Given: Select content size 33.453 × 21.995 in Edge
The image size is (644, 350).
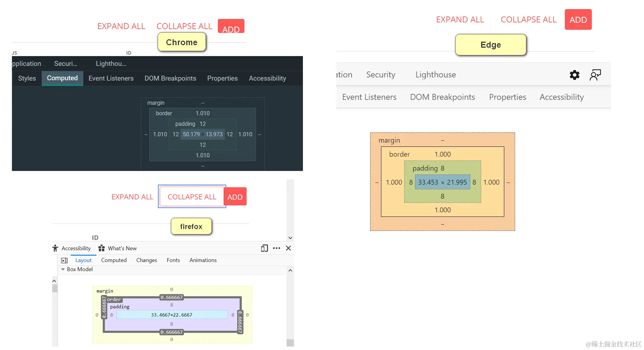Looking at the screenshot, I should 442,182.
